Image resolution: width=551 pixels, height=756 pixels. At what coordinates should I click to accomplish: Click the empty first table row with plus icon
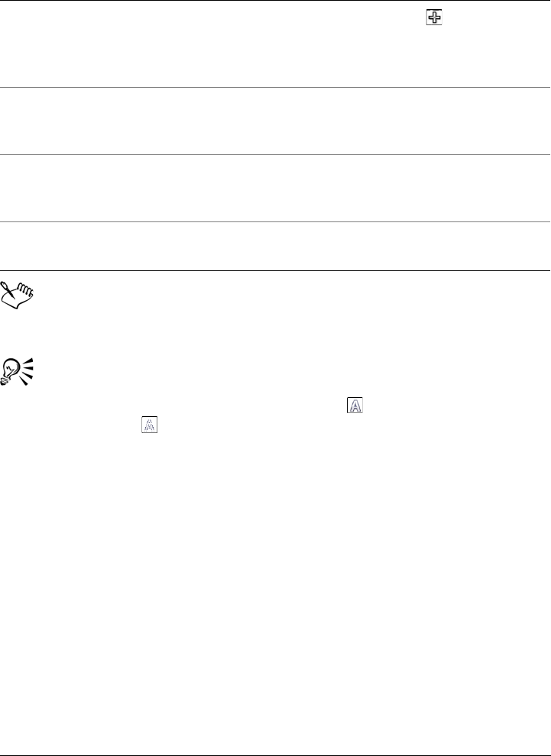[x=275, y=44]
